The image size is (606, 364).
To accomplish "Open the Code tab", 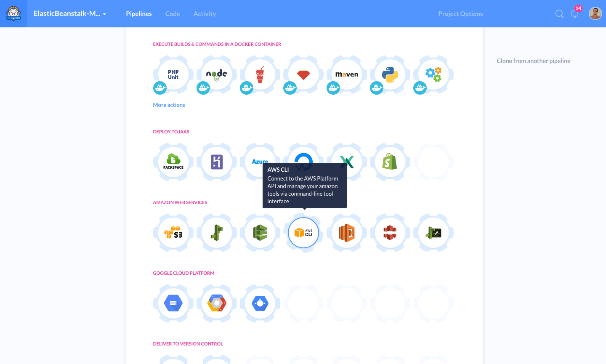I will (x=173, y=13).
